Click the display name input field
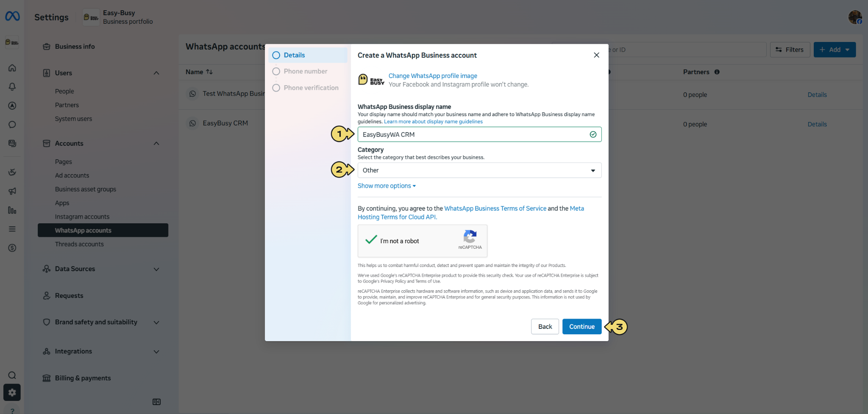Viewport: 868px width, 414px height. pos(479,134)
